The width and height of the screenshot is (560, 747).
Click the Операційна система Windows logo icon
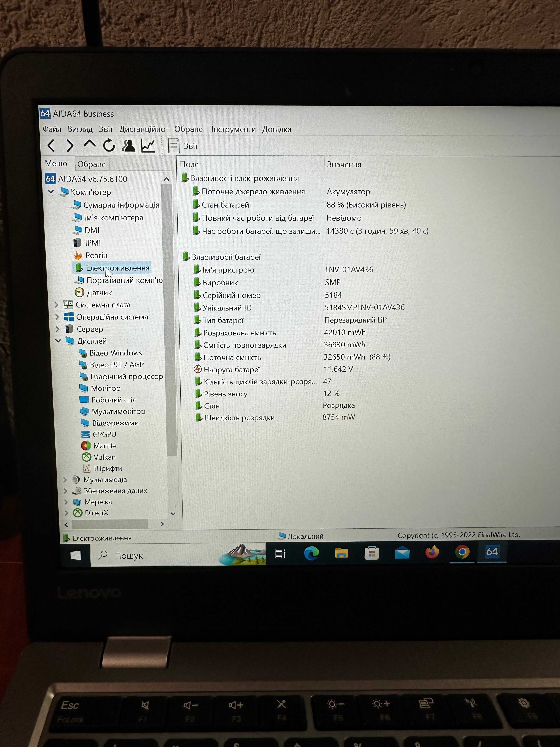pyautogui.click(x=69, y=317)
